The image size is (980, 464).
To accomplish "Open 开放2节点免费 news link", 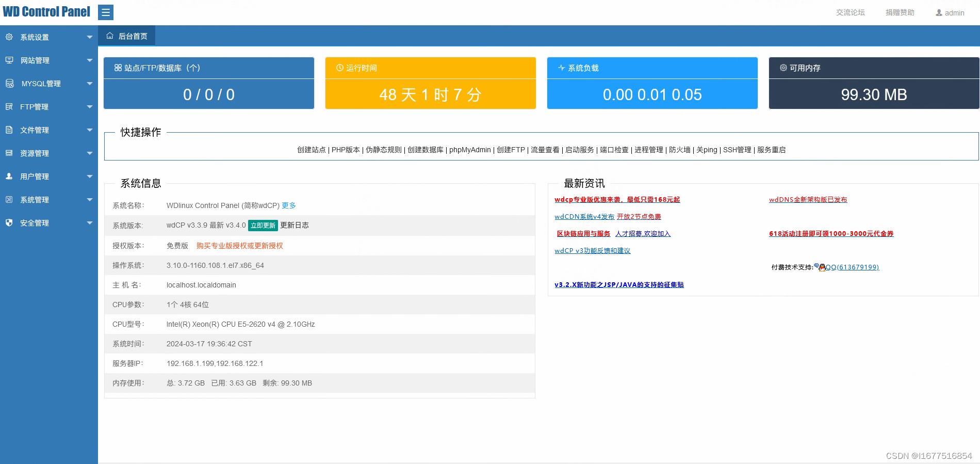I will (x=639, y=217).
